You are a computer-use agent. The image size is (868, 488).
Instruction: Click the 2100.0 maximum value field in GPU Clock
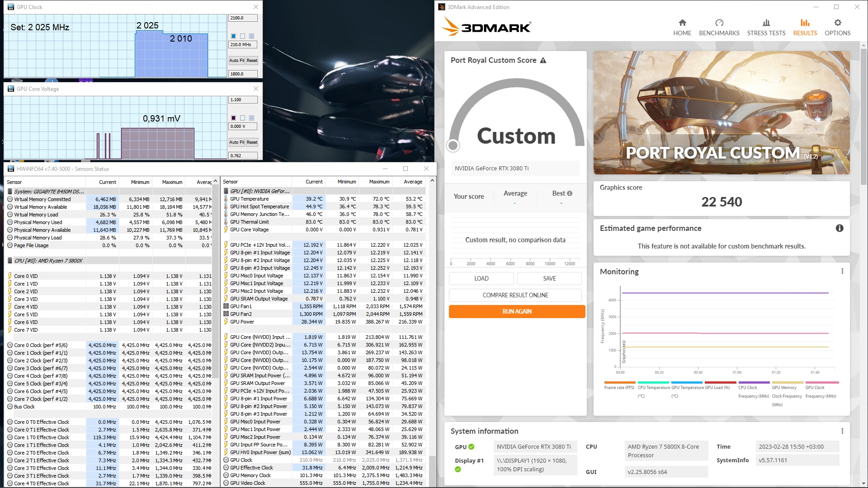[243, 18]
